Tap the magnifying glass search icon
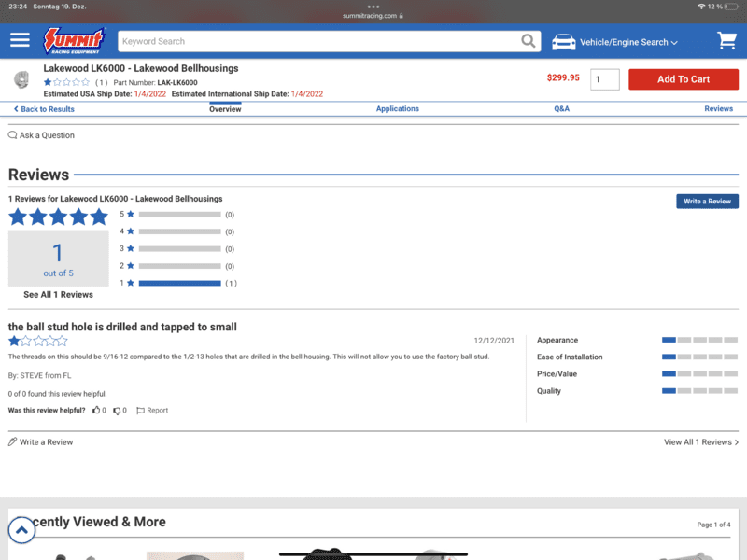The width and height of the screenshot is (747, 560). (x=528, y=41)
